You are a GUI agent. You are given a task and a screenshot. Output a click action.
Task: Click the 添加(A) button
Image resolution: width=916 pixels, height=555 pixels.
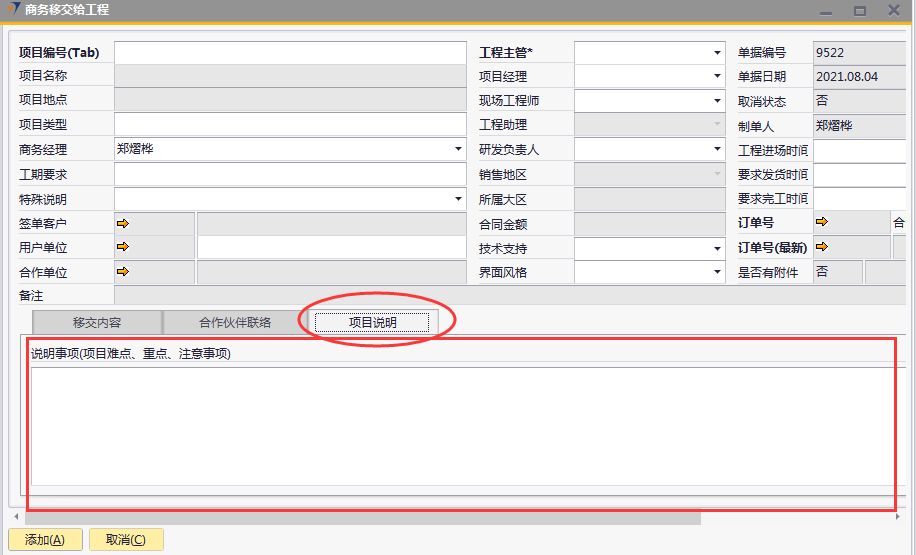tap(45, 540)
